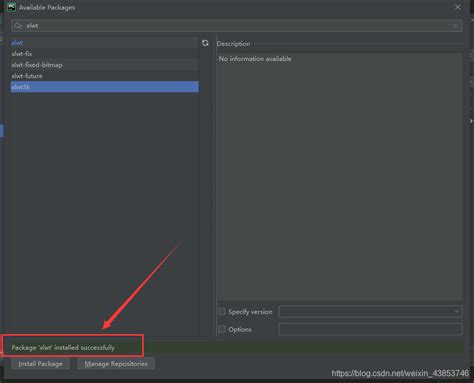Clear the search field with the x icon
The height and width of the screenshot is (383, 474).
(455, 26)
